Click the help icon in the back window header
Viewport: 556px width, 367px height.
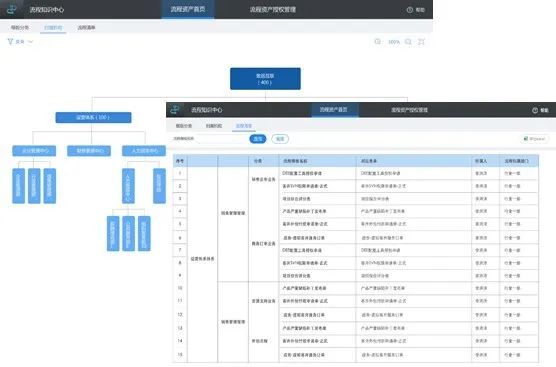pyautogui.click(x=410, y=10)
